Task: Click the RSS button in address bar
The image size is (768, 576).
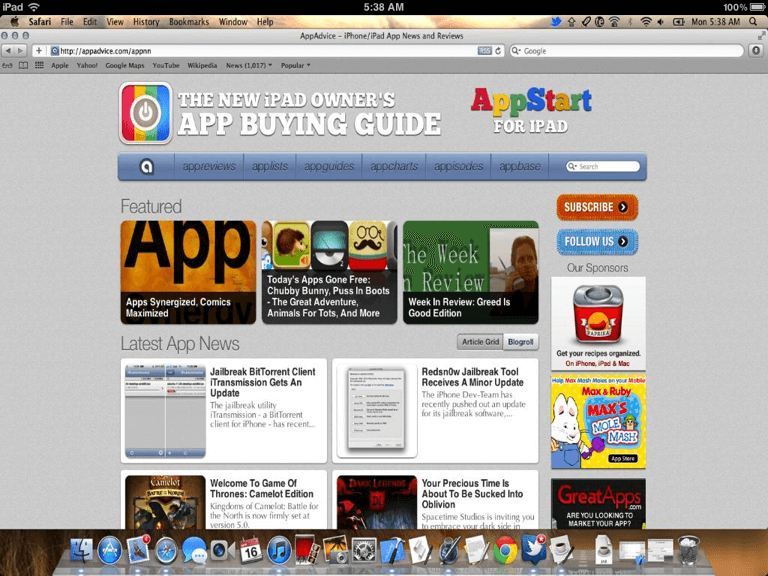Action: click(x=484, y=50)
